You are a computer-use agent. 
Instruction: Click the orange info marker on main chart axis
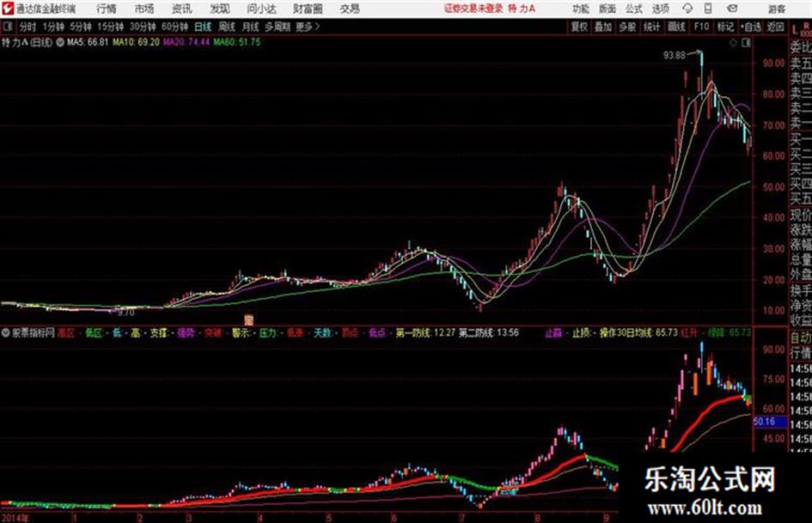pos(248,319)
